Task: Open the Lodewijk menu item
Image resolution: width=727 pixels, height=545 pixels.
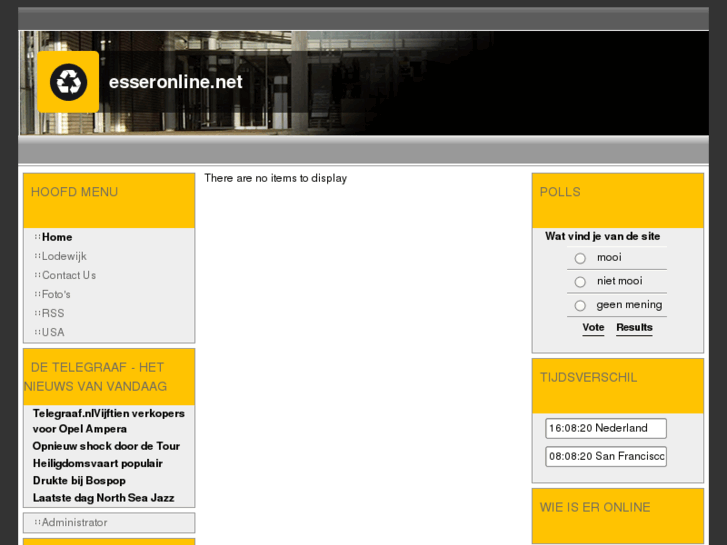Action: click(64, 256)
